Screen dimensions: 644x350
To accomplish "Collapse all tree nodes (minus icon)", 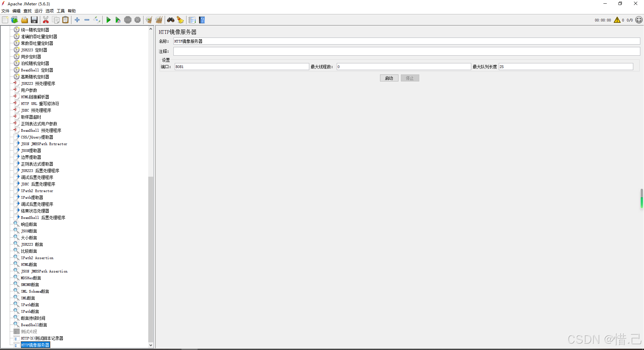I will pyautogui.click(x=87, y=20).
